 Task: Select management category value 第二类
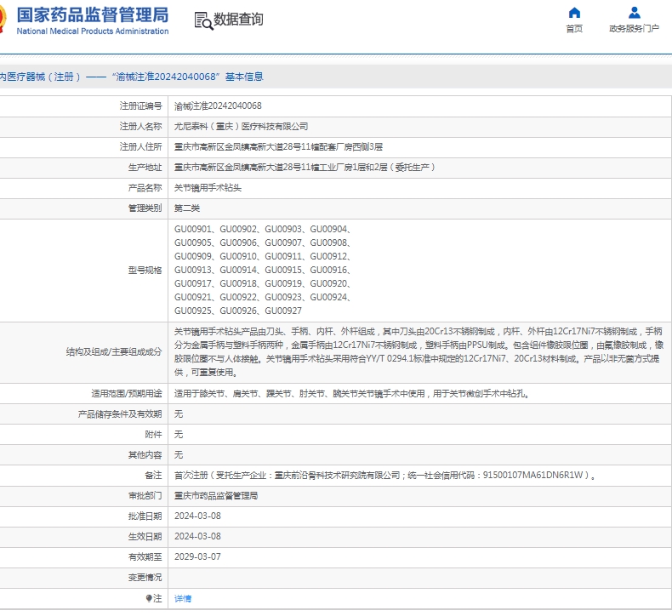pyautogui.click(x=187, y=208)
